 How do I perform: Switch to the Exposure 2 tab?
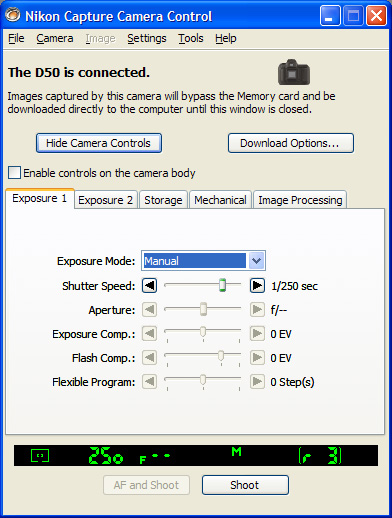pyautogui.click(x=105, y=200)
